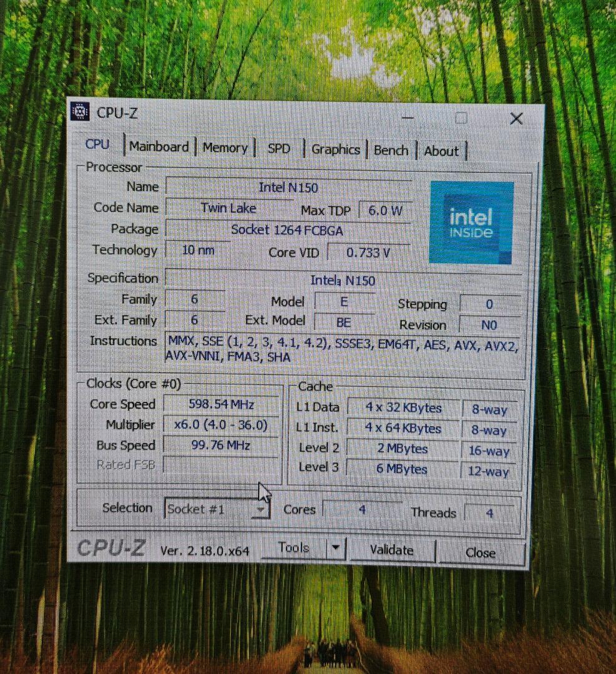Click the Instructions list text
The height and width of the screenshot is (674, 616).
[342, 350]
